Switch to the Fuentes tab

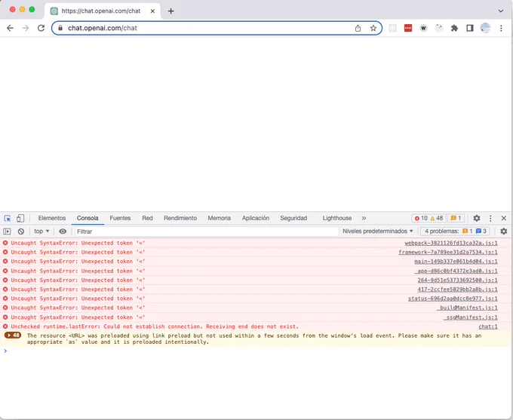point(120,218)
